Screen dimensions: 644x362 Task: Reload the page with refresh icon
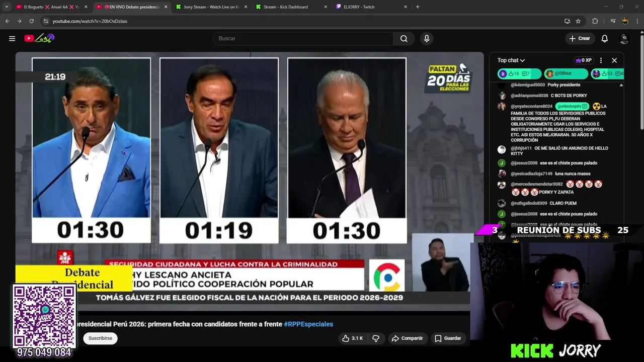click(x=31, y=21)
